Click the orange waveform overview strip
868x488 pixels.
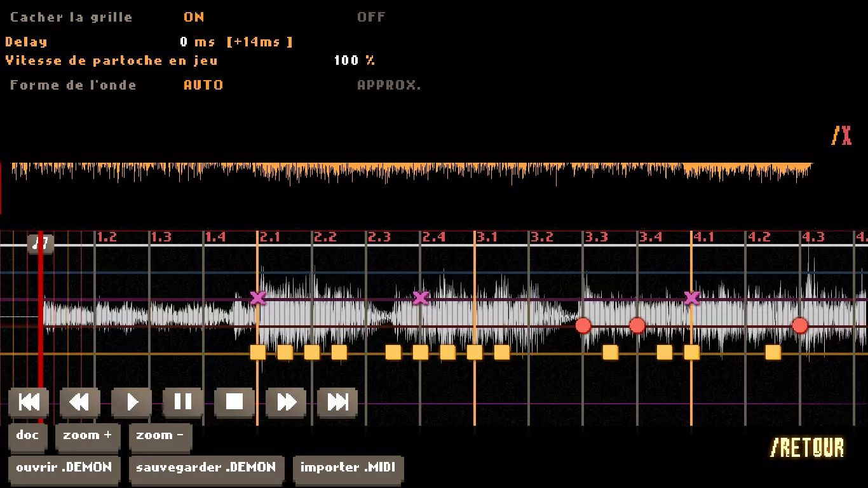(412, 173)
